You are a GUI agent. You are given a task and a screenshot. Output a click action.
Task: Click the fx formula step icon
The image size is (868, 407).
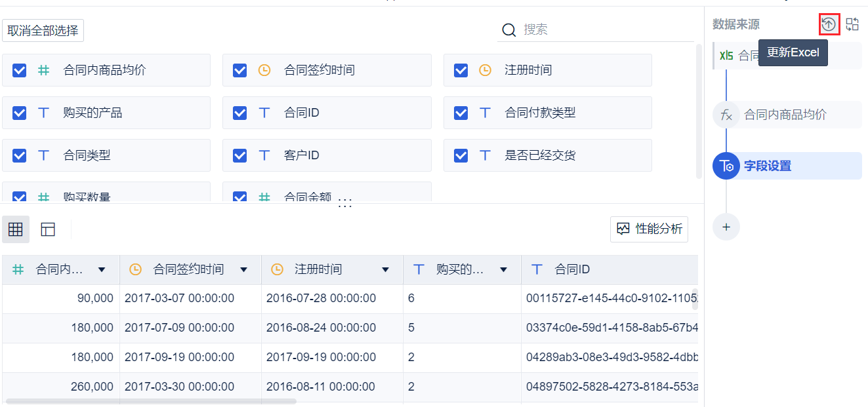coord(726,115)
